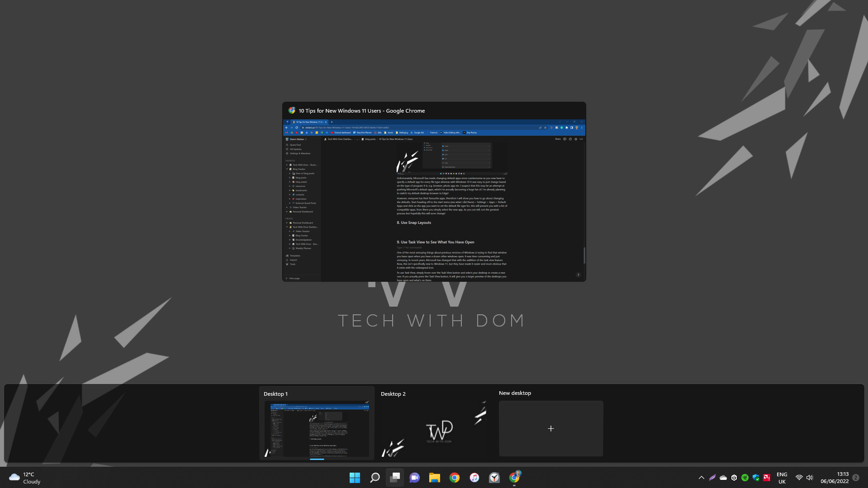The width and height of the screenshot is (868, 488).
Task: Open the Templates section in Notion sidebar
Action: [x=295, y=256]
